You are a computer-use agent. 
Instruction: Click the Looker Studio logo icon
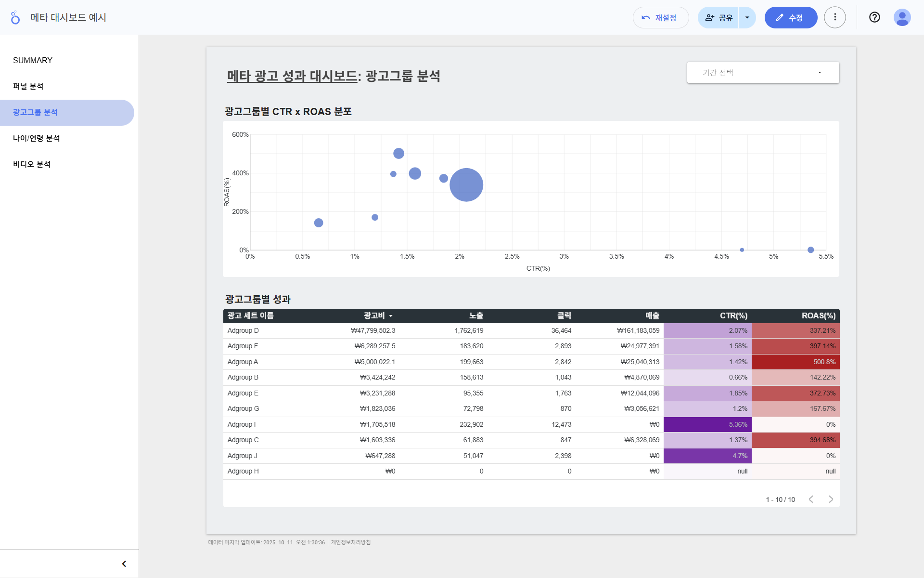coord(15,17)
